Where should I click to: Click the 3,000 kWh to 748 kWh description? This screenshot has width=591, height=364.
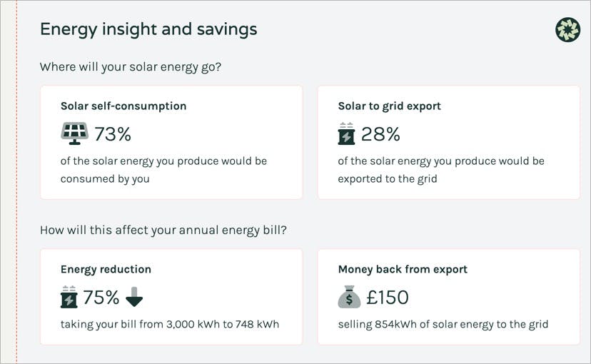[170, 324]
